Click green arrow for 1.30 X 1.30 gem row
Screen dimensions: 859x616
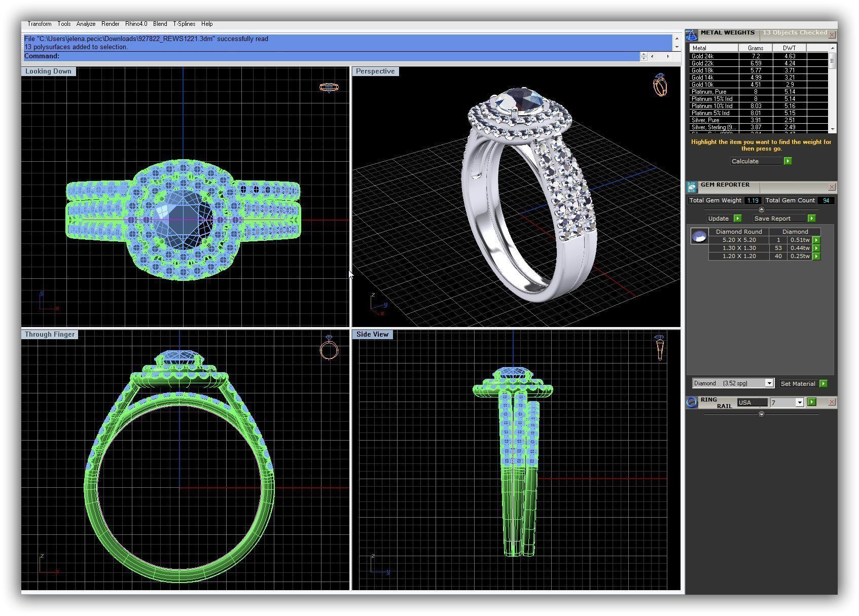[816, 248]
